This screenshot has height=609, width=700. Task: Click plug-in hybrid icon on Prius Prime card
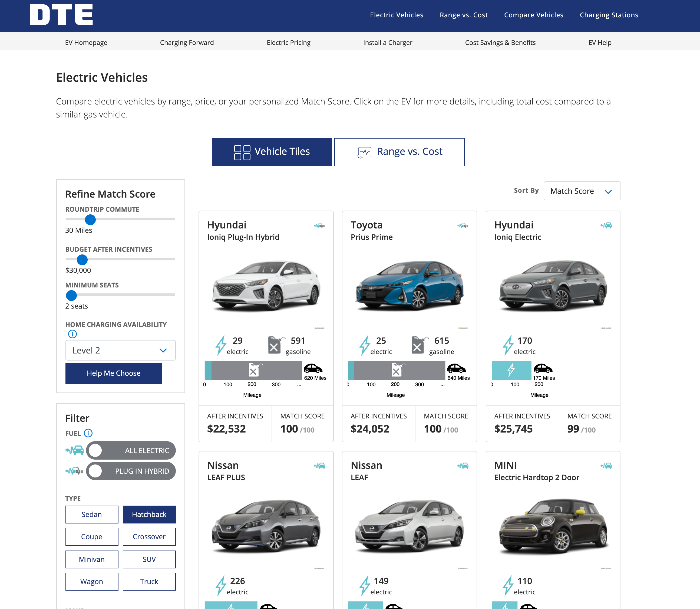463,226
